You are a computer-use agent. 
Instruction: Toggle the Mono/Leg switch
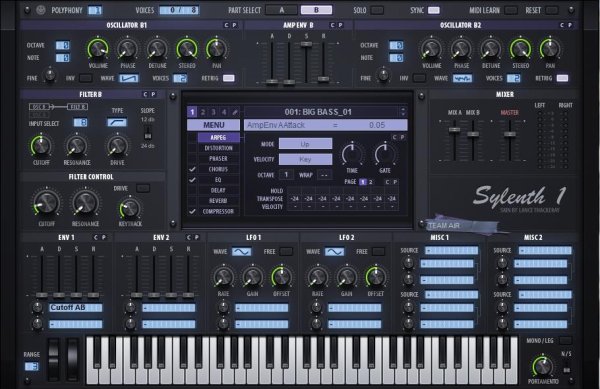point(566,340)
